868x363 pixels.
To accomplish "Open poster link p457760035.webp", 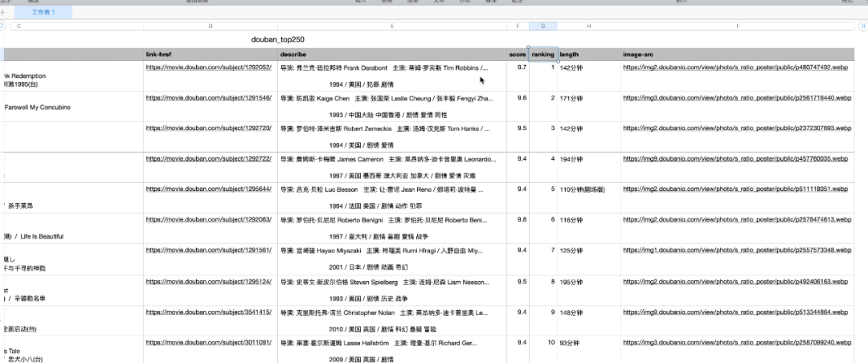I will pyautogui.click(x=735, y=159).
